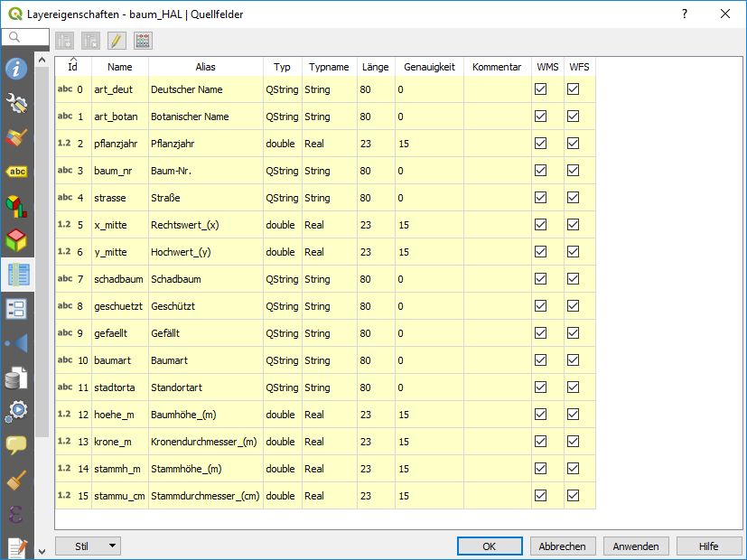Click the field calculator abacus icon
Viewport: 747px width, 560px height.
point(143,41)
